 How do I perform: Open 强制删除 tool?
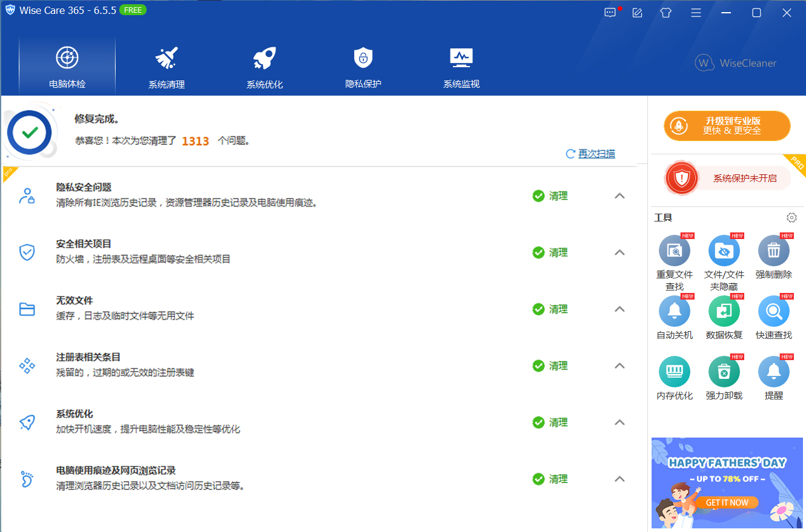click(x=774, y=258)
